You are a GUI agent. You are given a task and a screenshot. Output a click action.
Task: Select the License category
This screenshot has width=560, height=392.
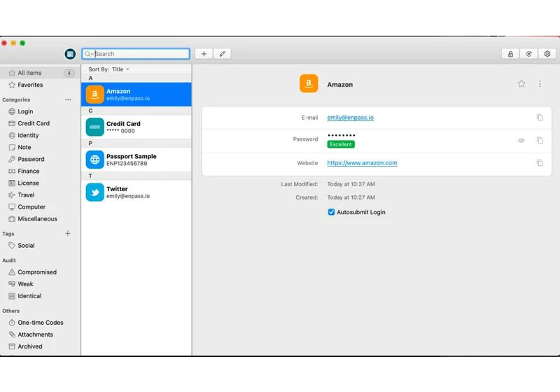(40, 183)
